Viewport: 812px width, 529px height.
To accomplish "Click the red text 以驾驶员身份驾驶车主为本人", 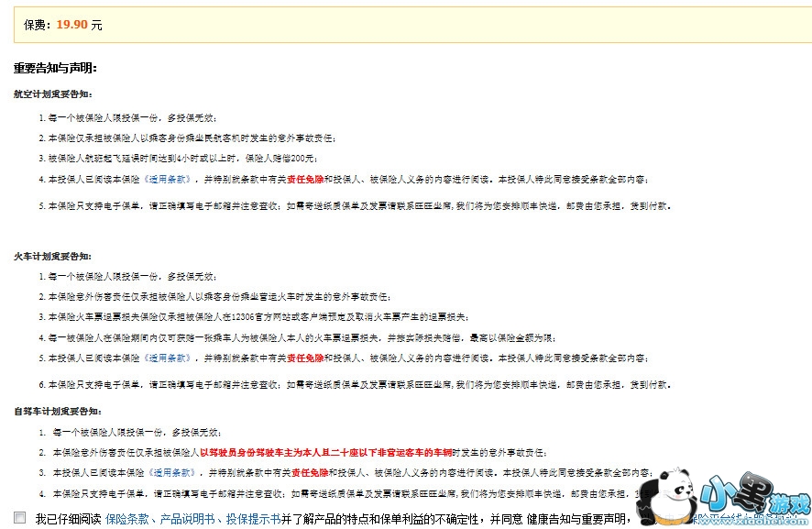I will point(326,452).
